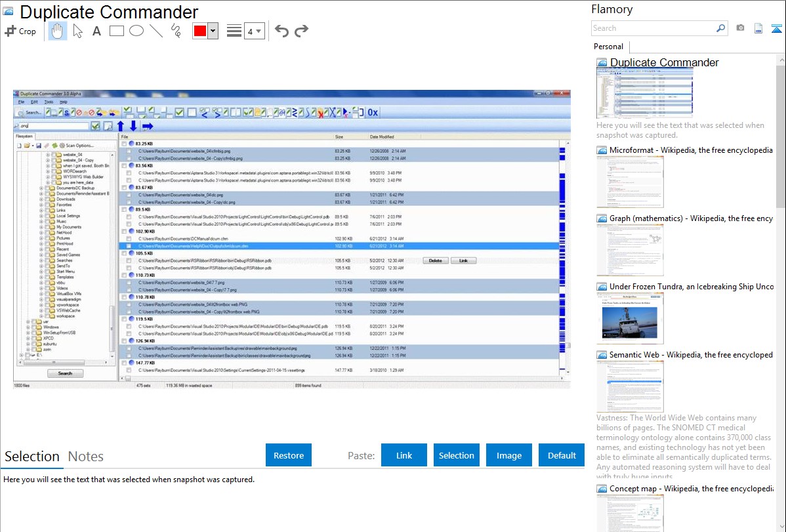
Task: Click the Search button under folder tree
Action: coord(65,373)
